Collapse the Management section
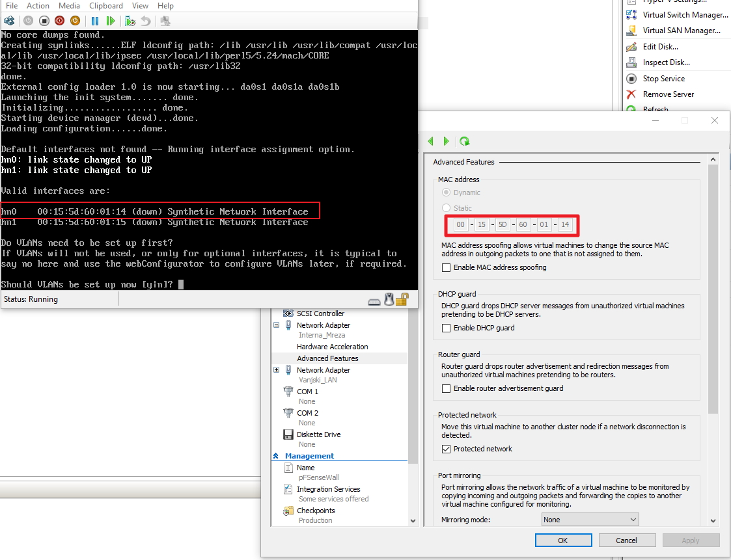731x560 pixels. pos(275,456)
